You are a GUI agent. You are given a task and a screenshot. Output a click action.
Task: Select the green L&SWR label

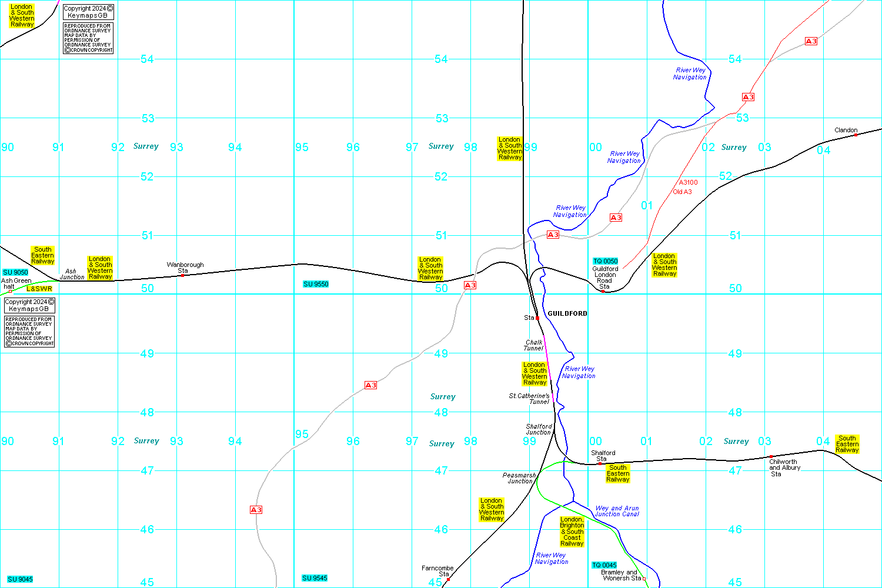pos(39,289)
